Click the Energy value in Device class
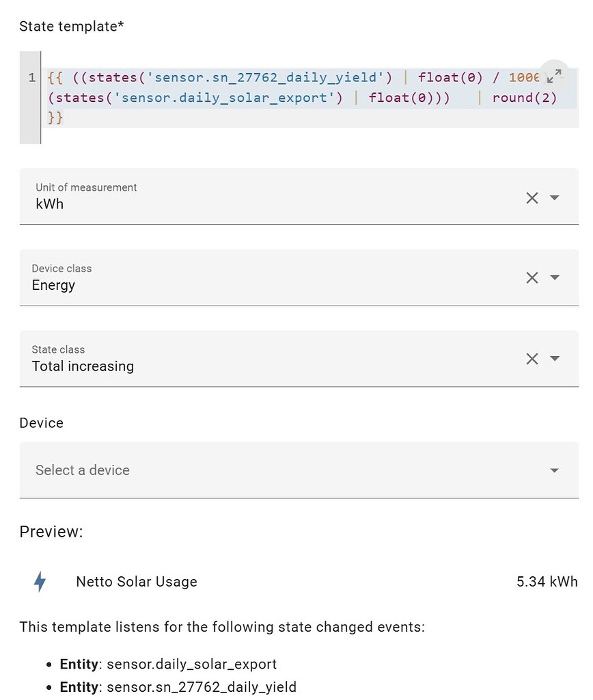593x700 pixels. tap(53, 285)
